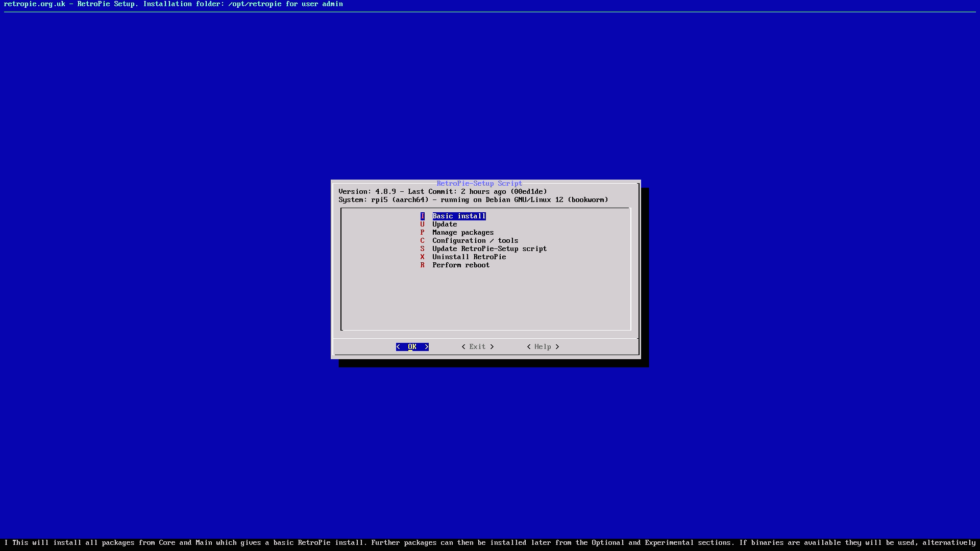Select Uninstall RetroPie menu item
The width and height of the screenshot is (980, 551).
469,257
